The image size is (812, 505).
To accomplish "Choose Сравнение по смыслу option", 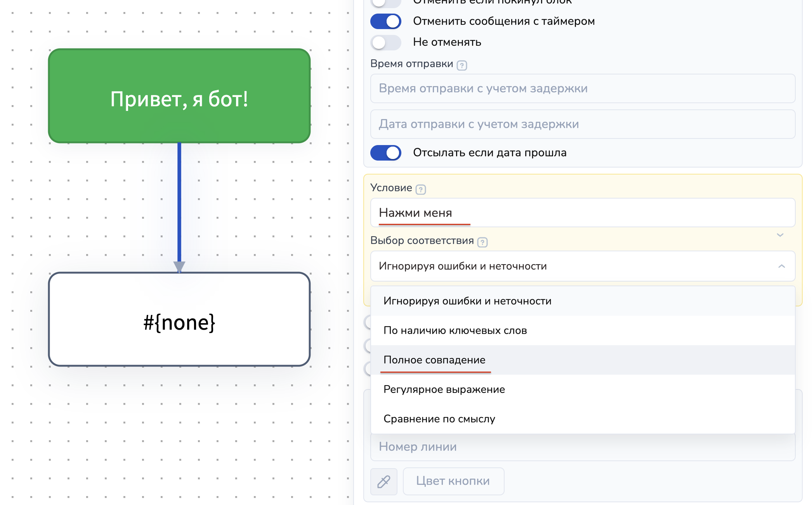I will coord(439,419).
